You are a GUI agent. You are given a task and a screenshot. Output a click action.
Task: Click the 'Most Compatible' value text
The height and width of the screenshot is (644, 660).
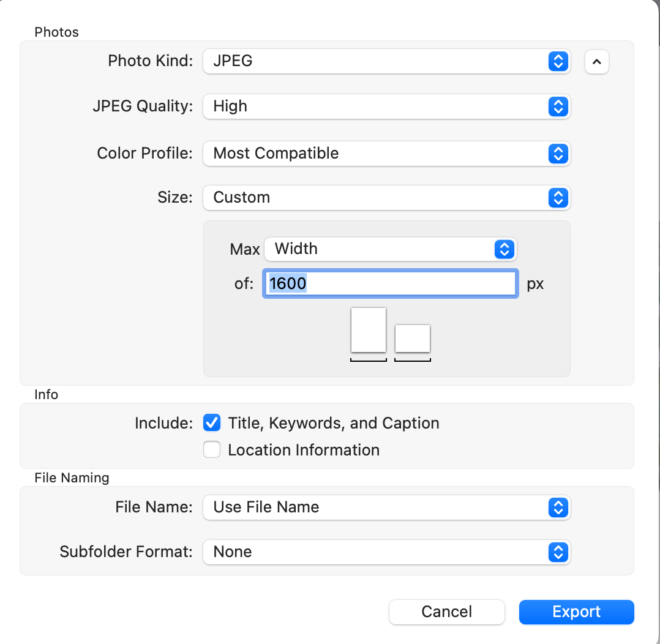point(276,153)
